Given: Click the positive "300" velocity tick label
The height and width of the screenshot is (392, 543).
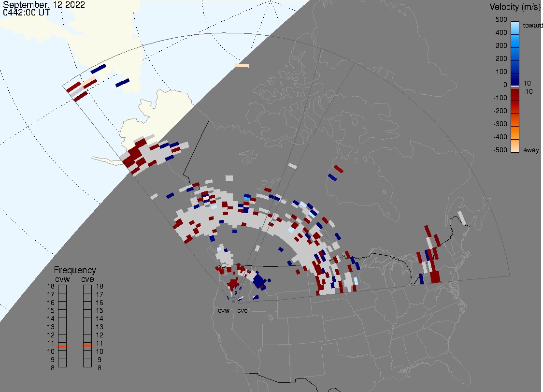Looking at the screenshot, I should click(501, 46).
